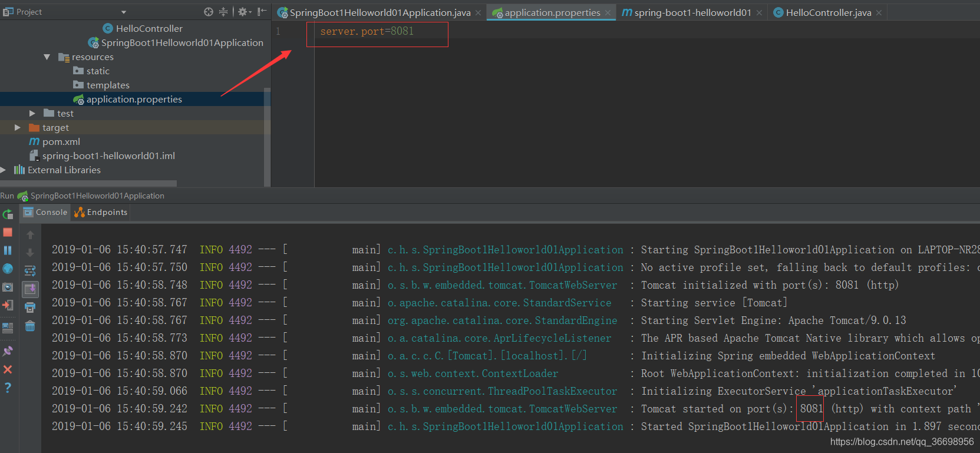Rerun the SpringBoot application
Screen dimensions: 980x453
tap(8, 214)
